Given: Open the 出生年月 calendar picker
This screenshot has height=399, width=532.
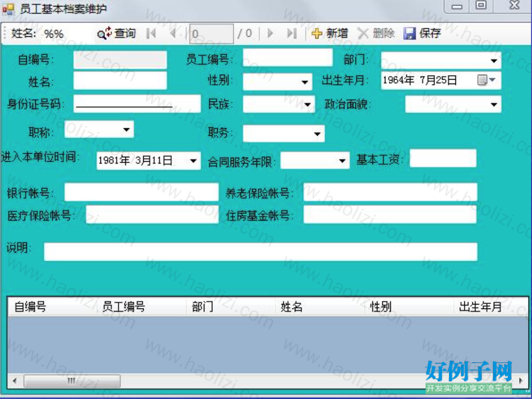Looking at the screenshot, I should tap(486, 80).
